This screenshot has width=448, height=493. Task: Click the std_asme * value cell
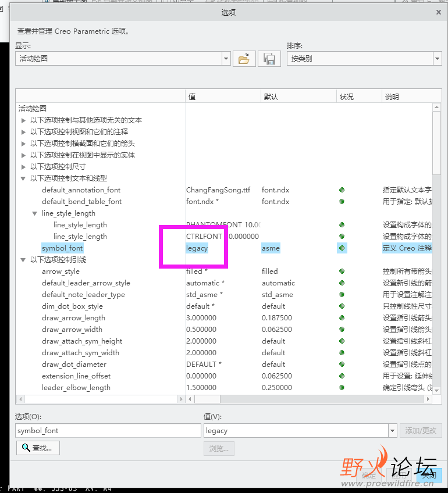coord(204,295)
